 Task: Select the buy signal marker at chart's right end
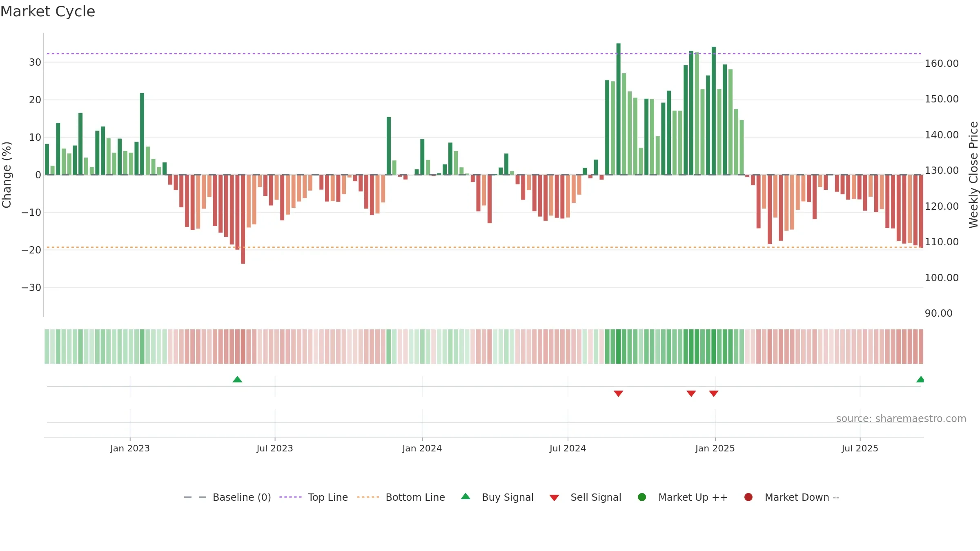tap(920, 379)
